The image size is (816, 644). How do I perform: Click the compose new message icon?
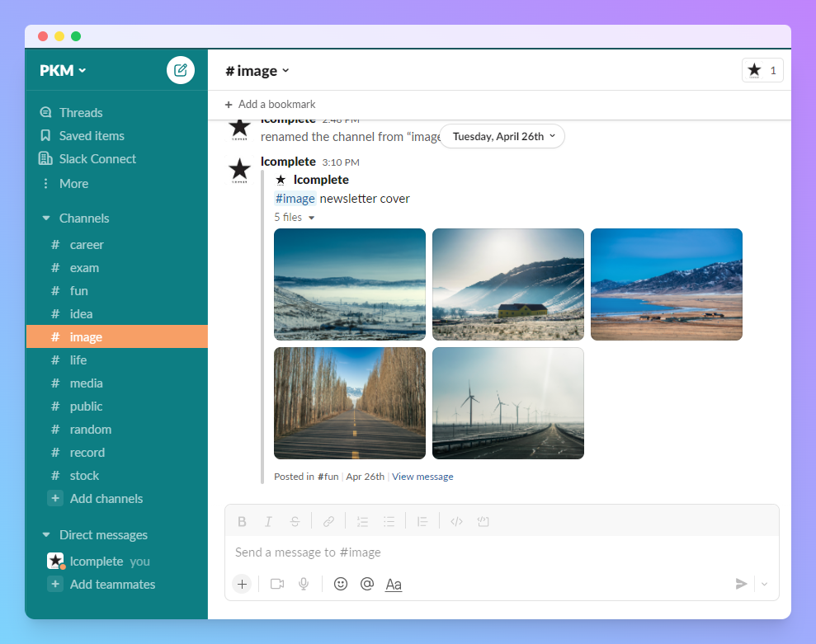pos(181,70)
